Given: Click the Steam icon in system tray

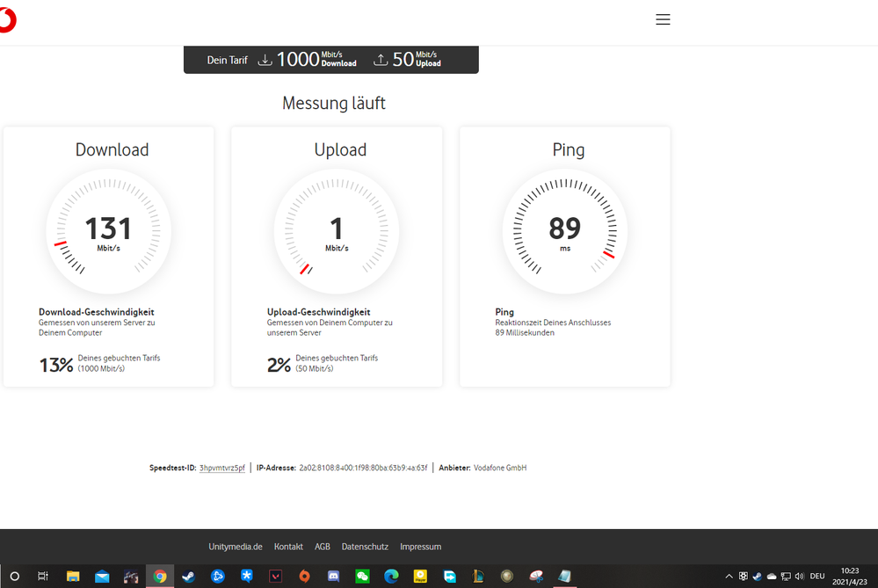Looking at the screenshot, I should (757, 577).
